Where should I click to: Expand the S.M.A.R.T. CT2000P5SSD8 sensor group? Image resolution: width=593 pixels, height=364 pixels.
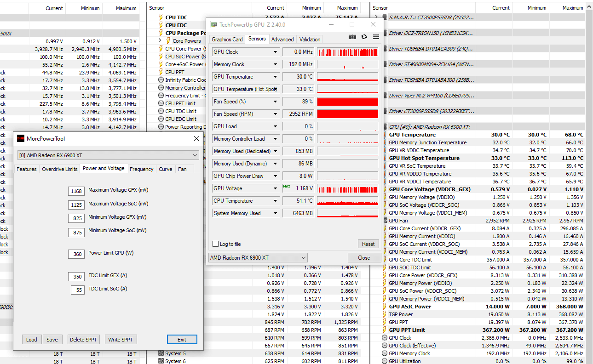[x=377, y=17]
